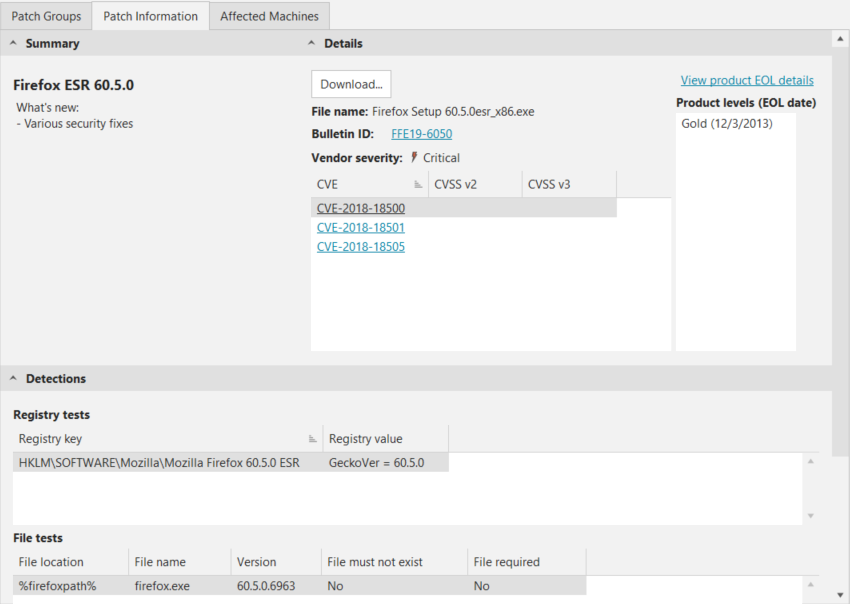Sort by CVSS v3 column
This screenshot has width=850, height=604.
pyautogui.click(x=569, y=184)
